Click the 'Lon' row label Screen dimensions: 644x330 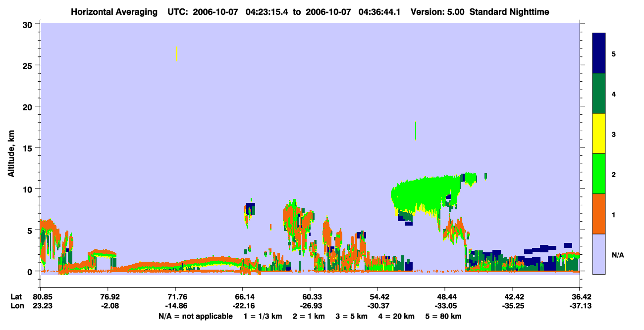click(x=16, y=306)
